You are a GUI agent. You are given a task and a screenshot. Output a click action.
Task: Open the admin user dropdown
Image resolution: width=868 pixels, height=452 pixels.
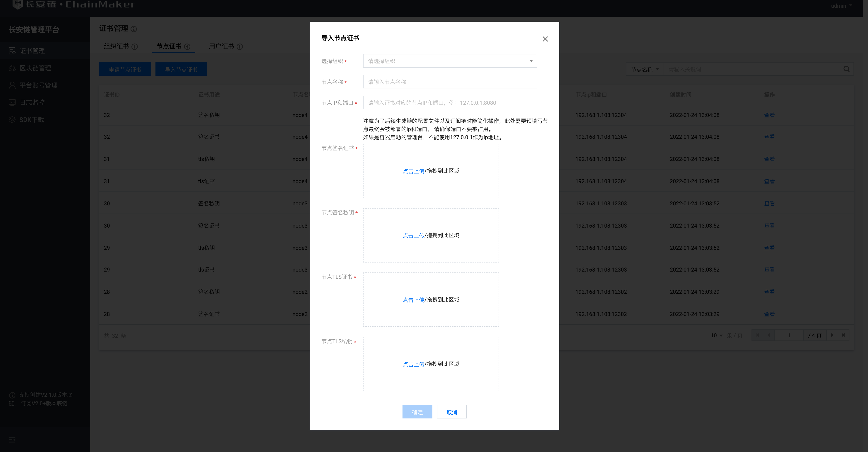841,6
